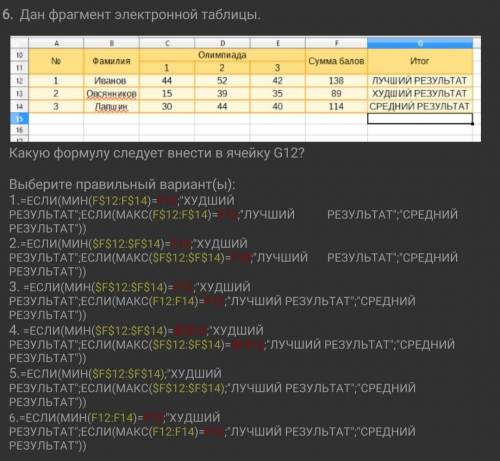Select column F header
The image size is (500, 461).
[x=336, y=43]
